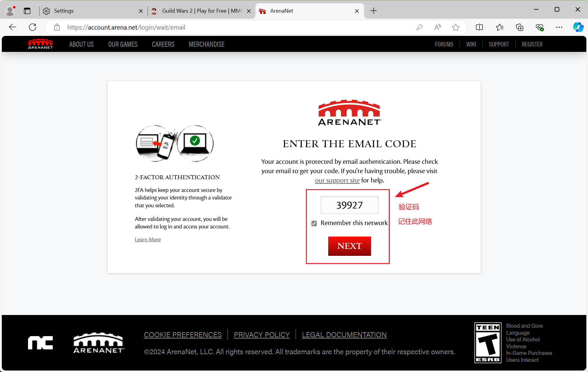Open the LEGAL DOCUMENTATION footer link
This screenshot has height=372, width=588.
pos(344,335)
